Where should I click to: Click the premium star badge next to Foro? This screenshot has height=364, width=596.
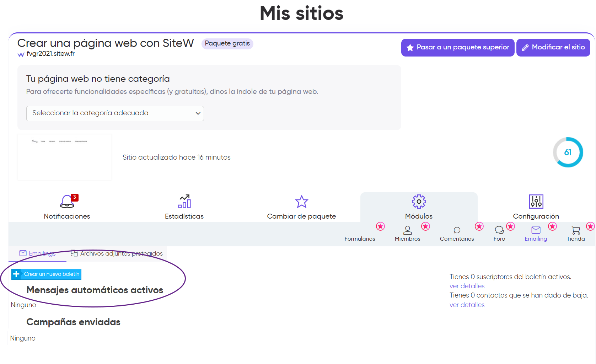pos(511,226)
